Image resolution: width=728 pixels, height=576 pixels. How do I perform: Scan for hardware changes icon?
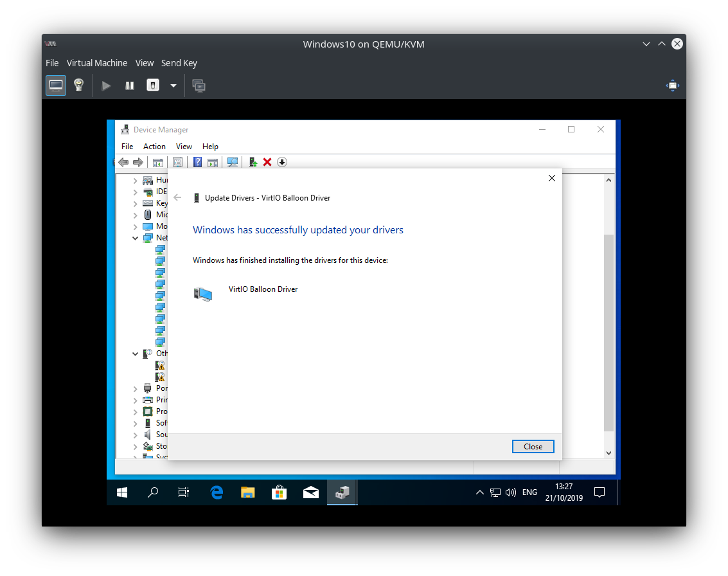coord(233,162)
